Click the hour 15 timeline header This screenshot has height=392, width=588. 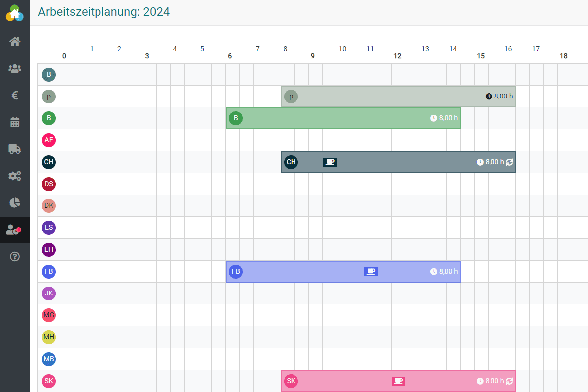481,56
